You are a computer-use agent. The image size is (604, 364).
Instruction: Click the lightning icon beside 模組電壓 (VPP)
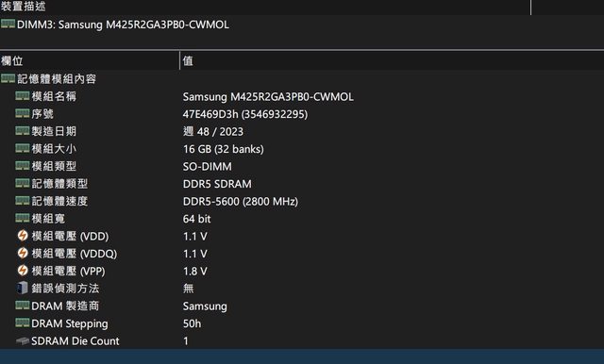pyautogui.click(x=23, y=271)
